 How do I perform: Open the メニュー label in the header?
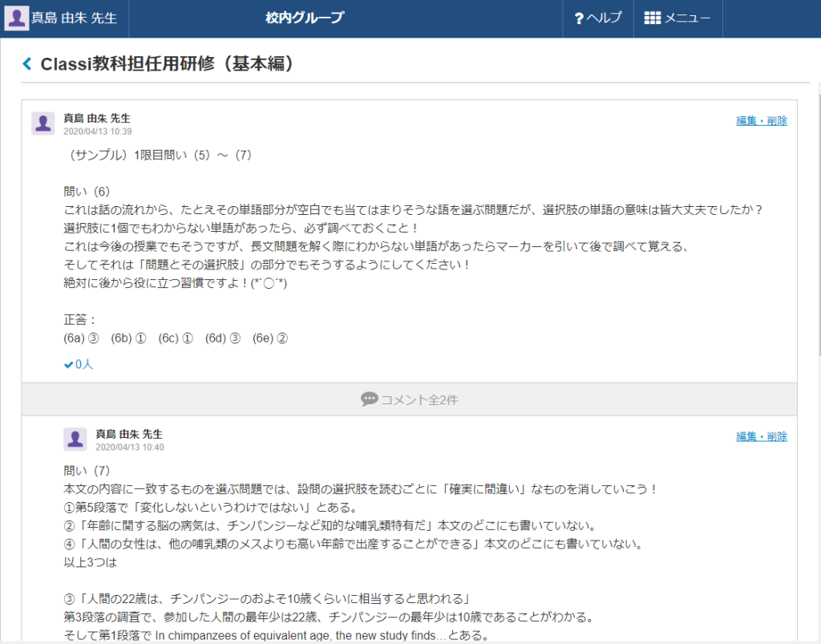pos(687,18)
